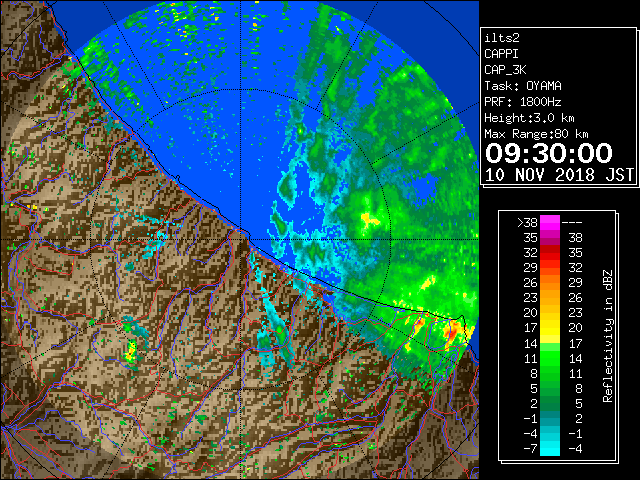
Task: Click the red legend color beside 32
Action: click(x=550, y=253)
